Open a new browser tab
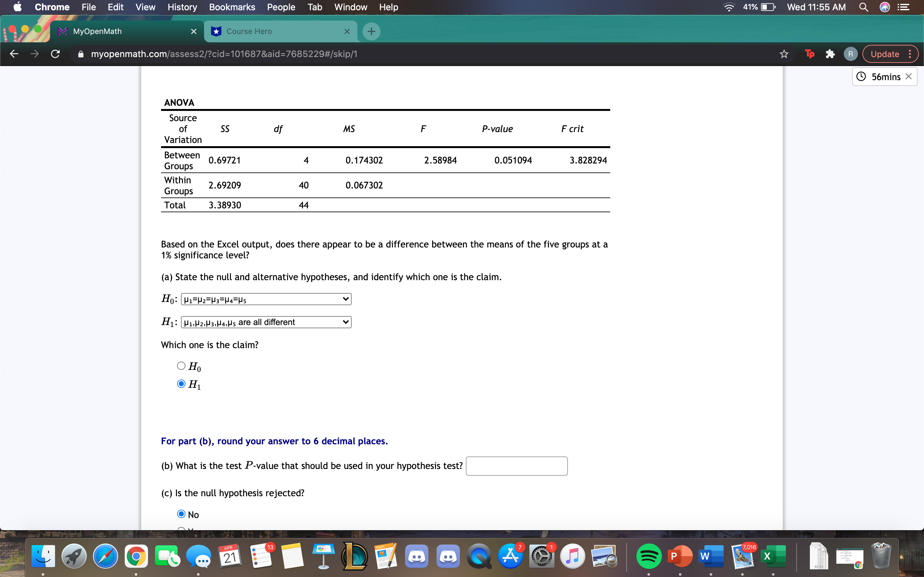Viewport: 924px width, 577px height. pos(371,31)
